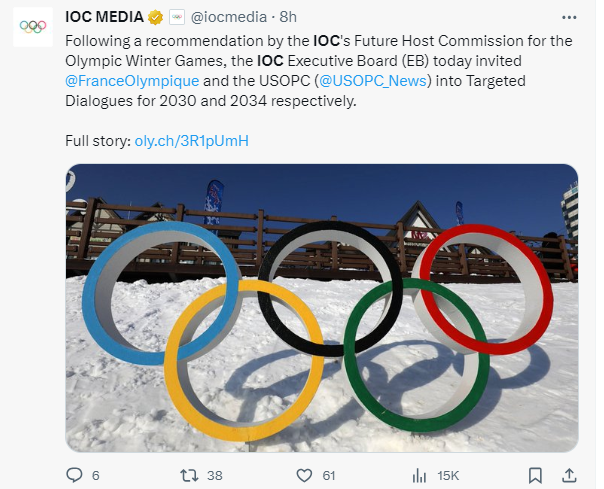604x489 pixels.
Task: Click the 15K views count
Action: click(448, 476)
